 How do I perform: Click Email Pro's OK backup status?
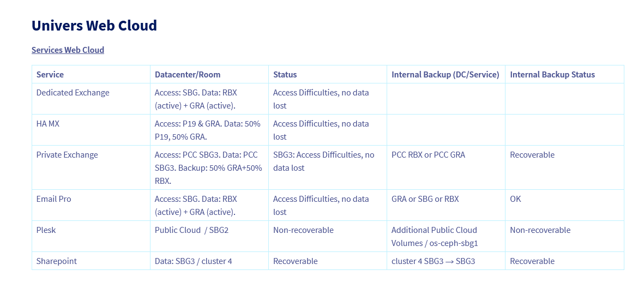click(515, 199)
